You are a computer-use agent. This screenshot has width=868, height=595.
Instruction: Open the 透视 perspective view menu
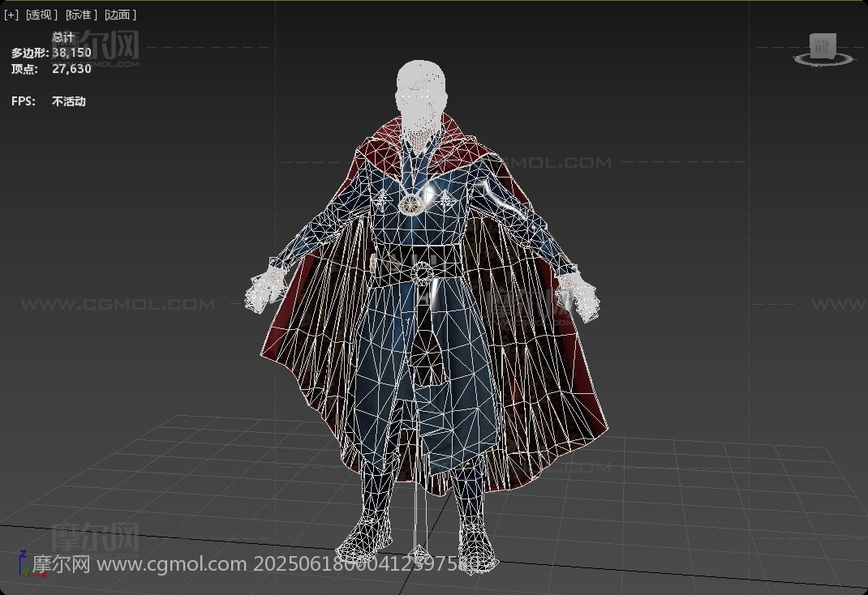(42, 15)
